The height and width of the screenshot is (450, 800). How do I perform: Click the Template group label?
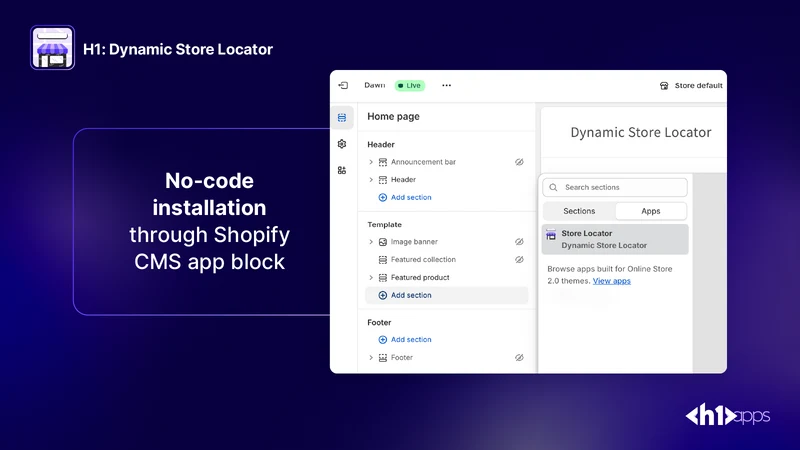[384, 224]
